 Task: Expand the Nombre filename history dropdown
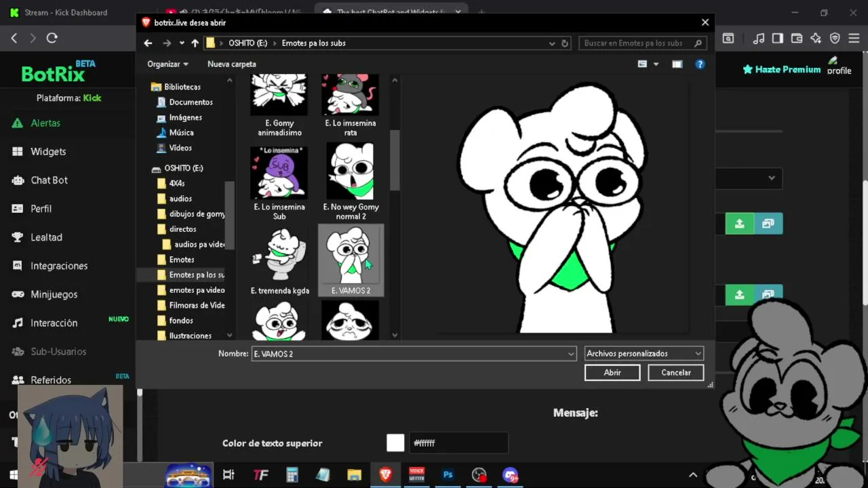[x=571, y=353]
